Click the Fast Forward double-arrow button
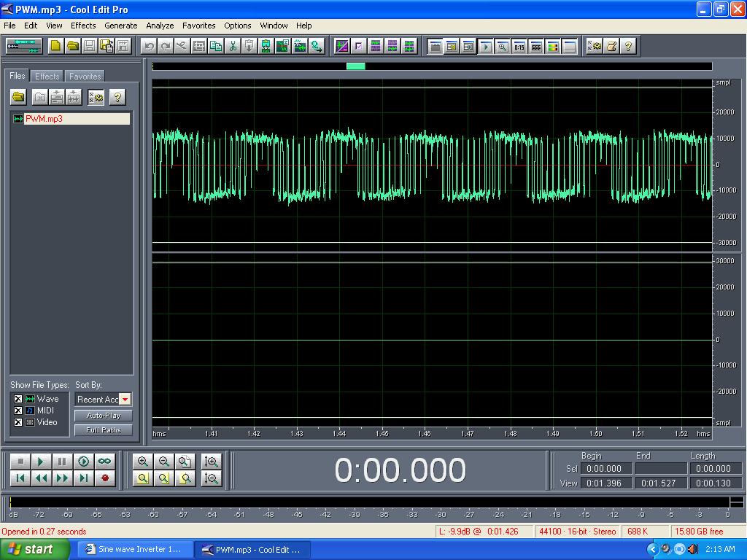 (62, 478)
